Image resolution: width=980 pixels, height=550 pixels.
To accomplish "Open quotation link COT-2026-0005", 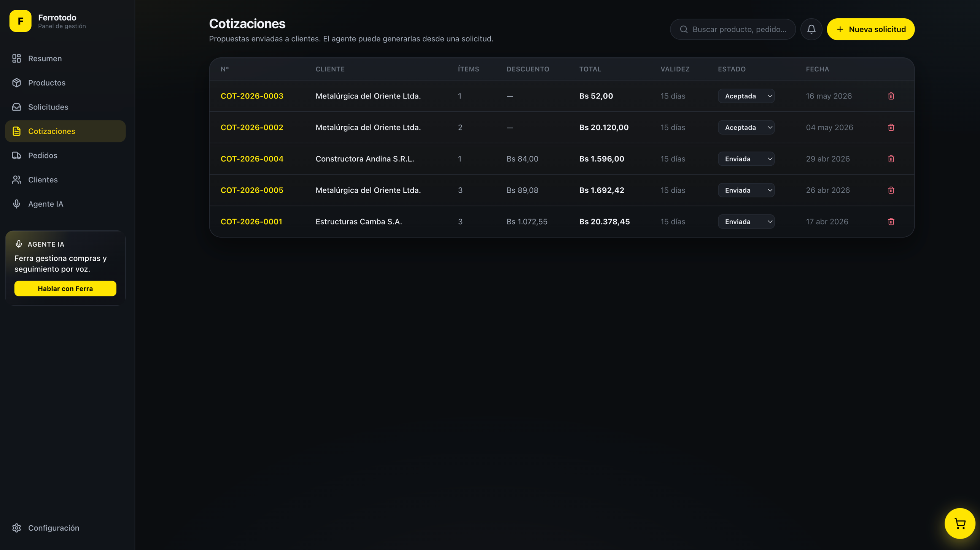I will click(x=252, y=190).
